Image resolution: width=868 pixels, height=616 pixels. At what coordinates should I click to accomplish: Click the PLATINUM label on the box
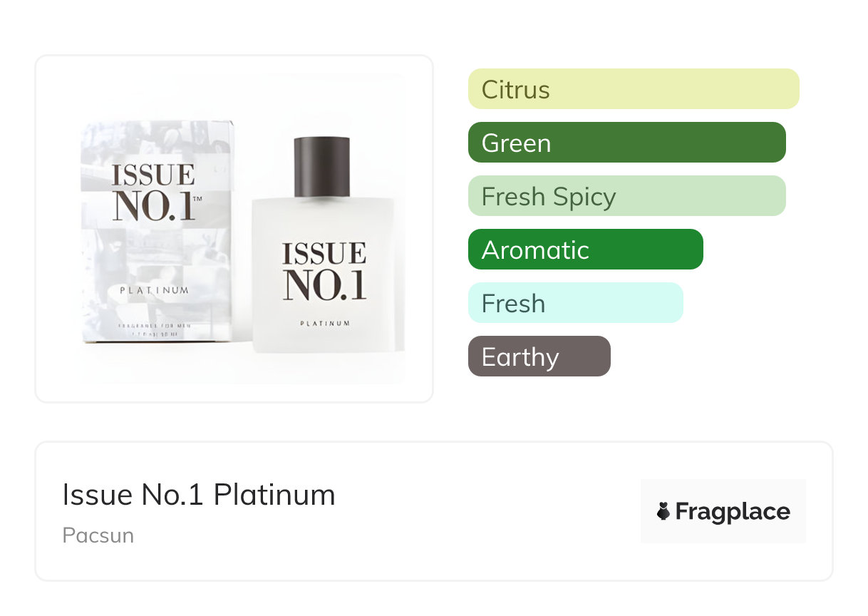coord(154,290)
